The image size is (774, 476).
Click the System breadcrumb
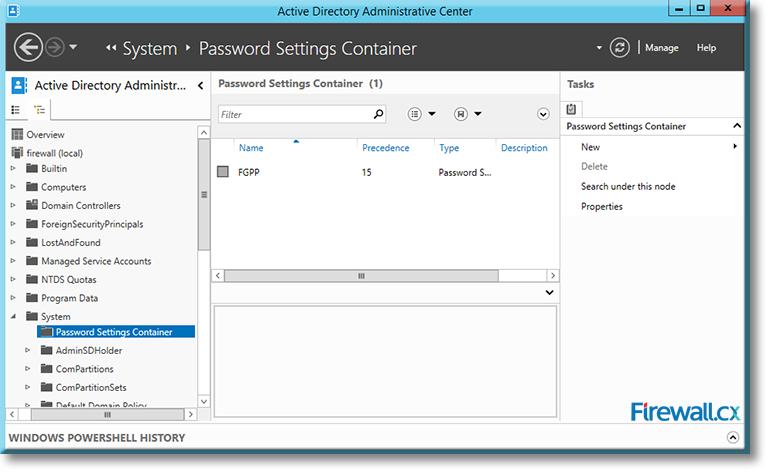(x=150, y=48)
